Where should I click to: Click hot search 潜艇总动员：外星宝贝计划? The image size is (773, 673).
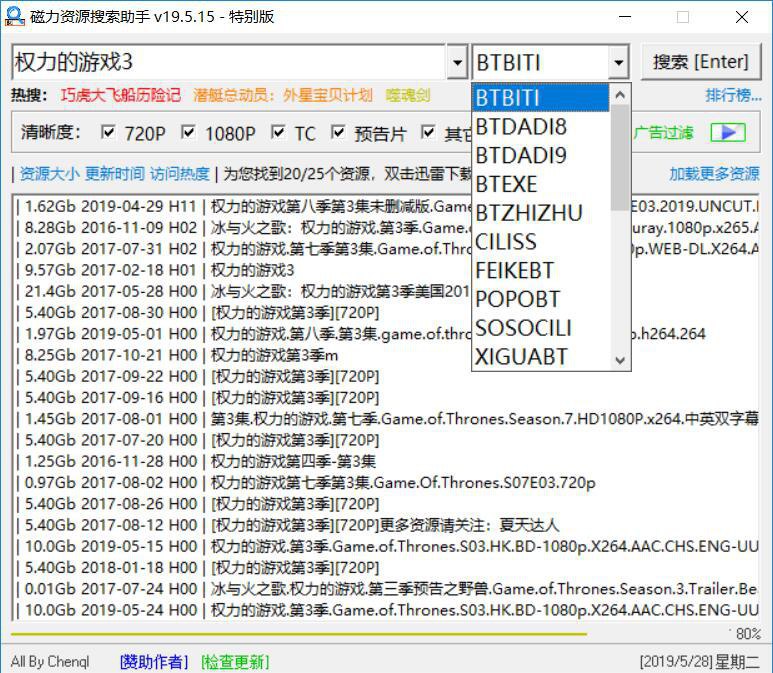tap(282, 95)
